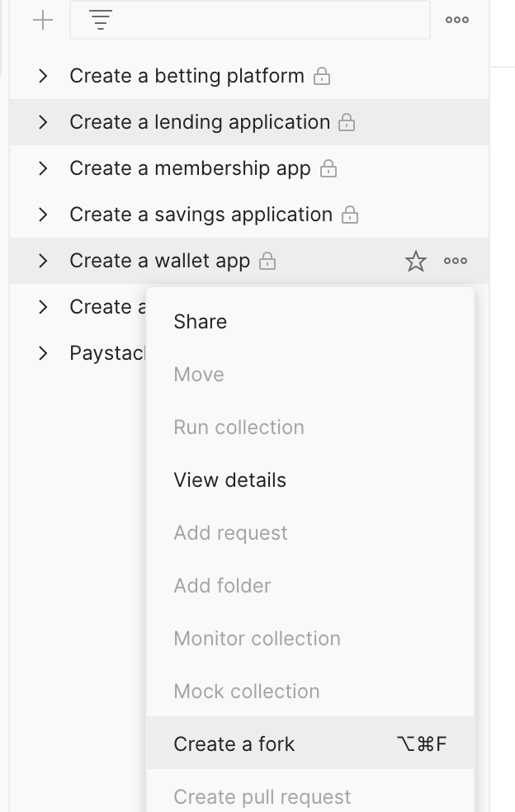This screenshot has width=515, height=812.
Task: Open the Create a membership app collection
Action: (x=190, y=168)
